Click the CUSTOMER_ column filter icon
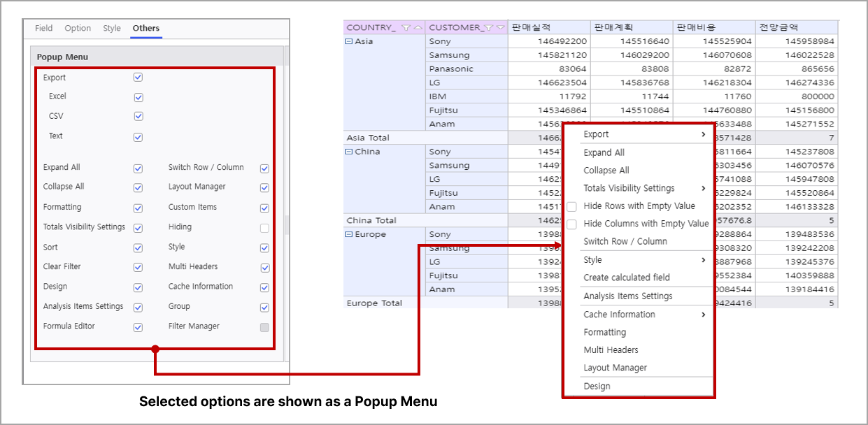Screen dimensions: 868x425 (x=489, y=28)
